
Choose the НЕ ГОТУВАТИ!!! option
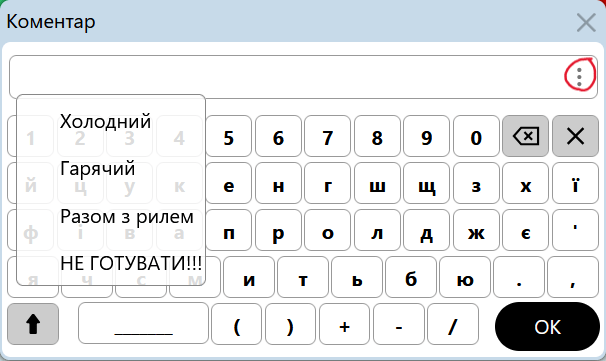[x=131, y=264]
